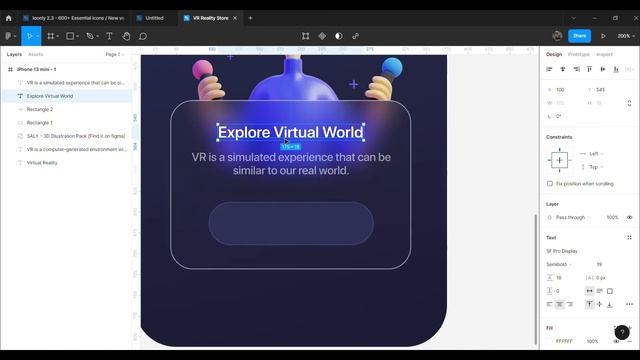Close the VR Reality Store tab

click(235, 18)
